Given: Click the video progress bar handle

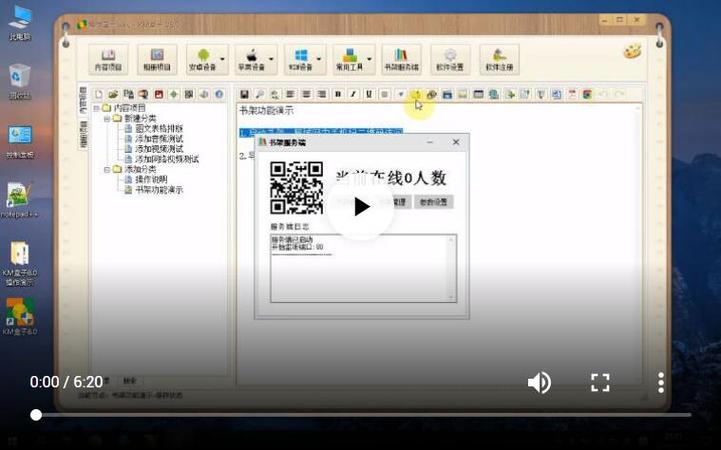Looking at the screenshot, I should [36, 415].
